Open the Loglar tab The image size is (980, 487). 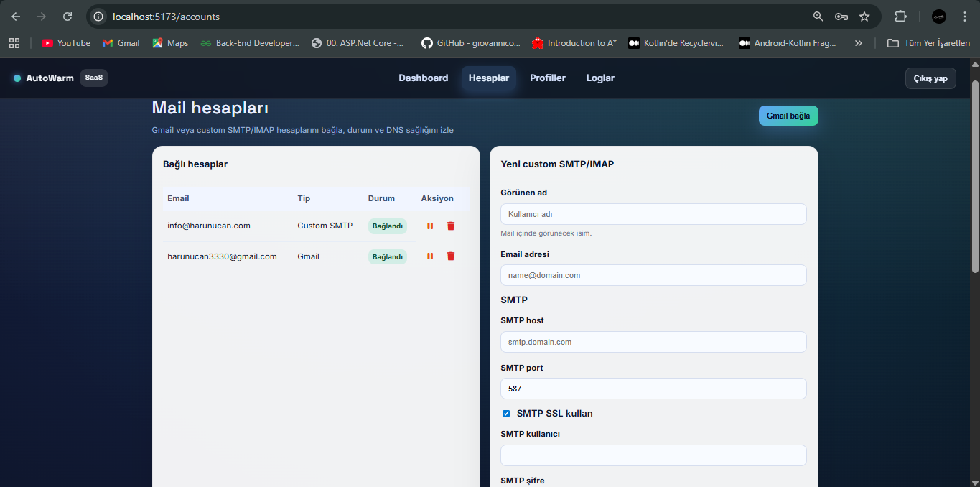click(x=600, y=78)
